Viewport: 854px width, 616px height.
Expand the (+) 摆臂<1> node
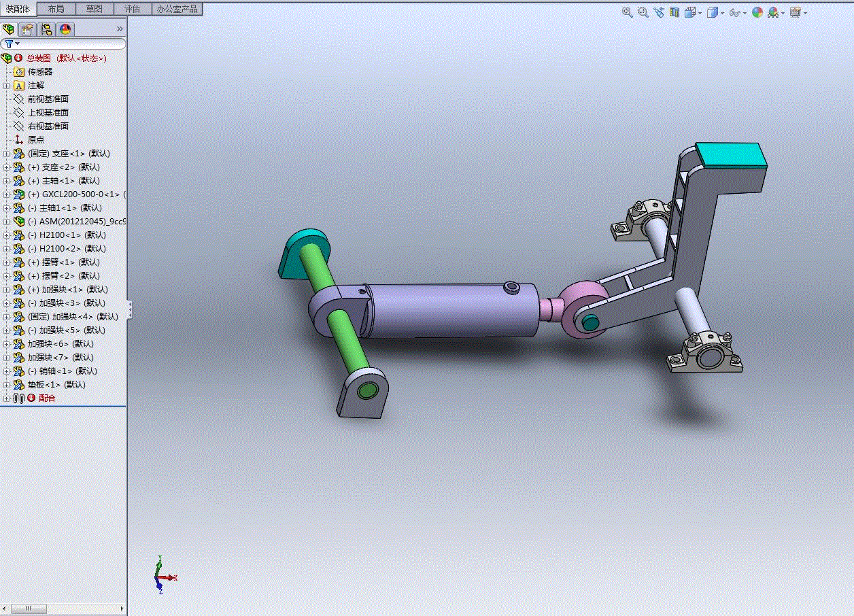6,262
